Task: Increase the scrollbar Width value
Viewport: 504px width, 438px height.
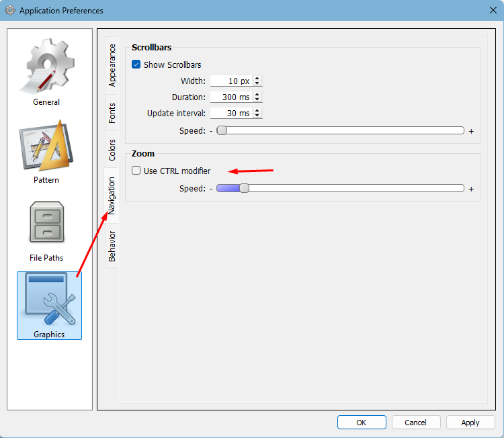Action: click(257, 79)
